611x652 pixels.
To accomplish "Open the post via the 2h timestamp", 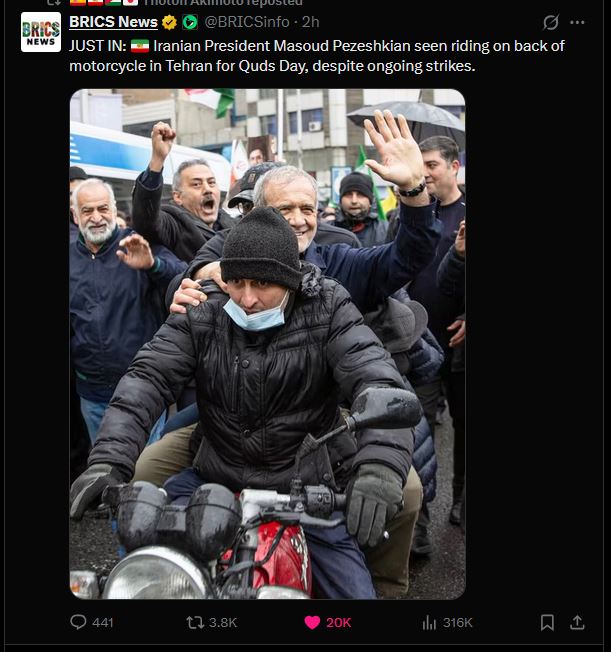I will (310, 22).
